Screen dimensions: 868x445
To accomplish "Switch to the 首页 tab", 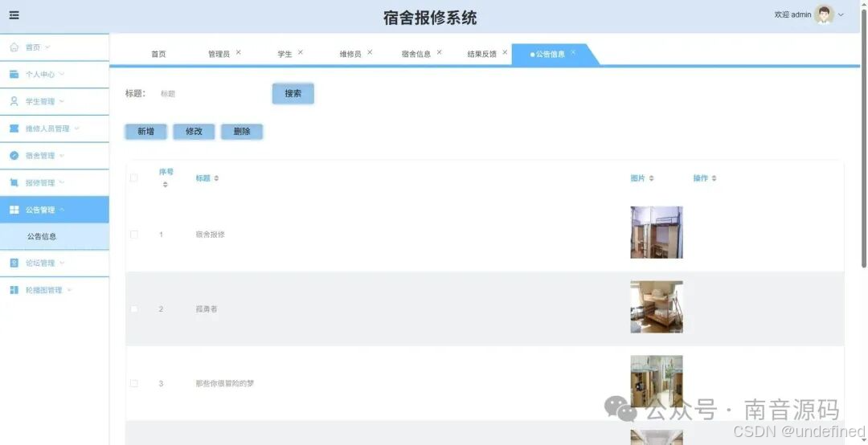I will coord(158,55).
